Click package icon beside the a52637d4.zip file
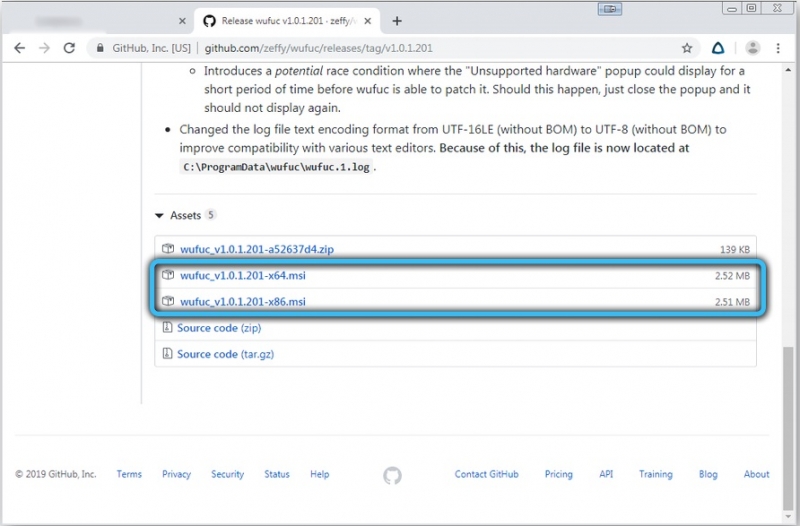800x526 pixels. point(168,249)
